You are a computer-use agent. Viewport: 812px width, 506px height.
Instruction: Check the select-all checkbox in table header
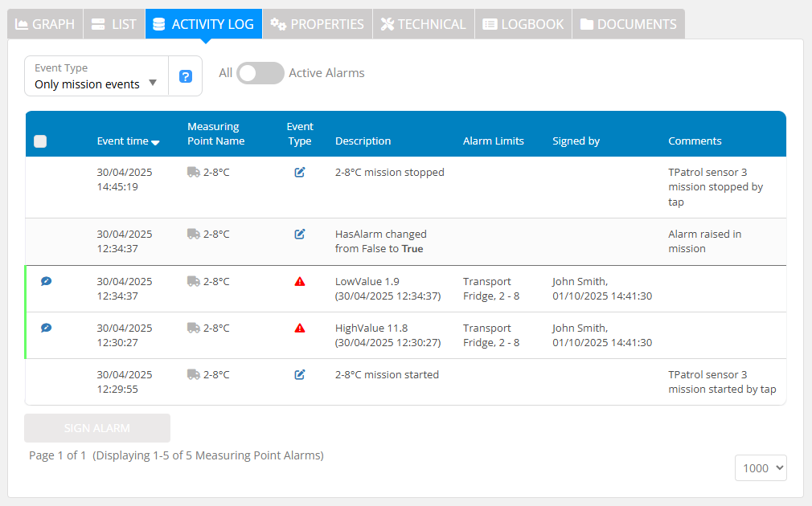coord(40,141)
